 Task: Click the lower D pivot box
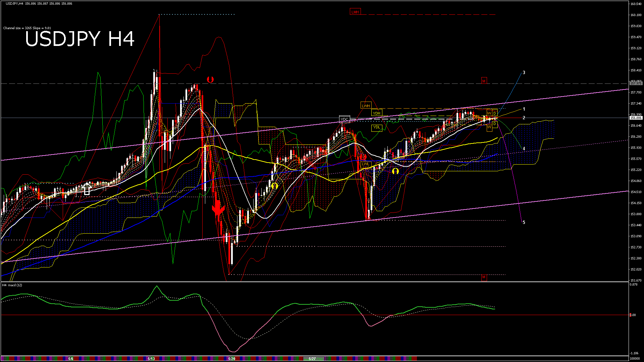(x=495, y=124)
